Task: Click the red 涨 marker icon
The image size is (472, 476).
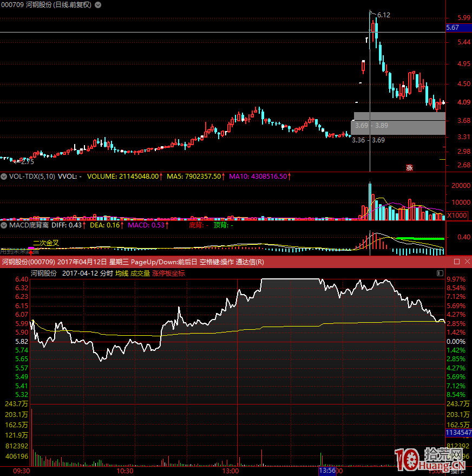Action: coord(410,167)
